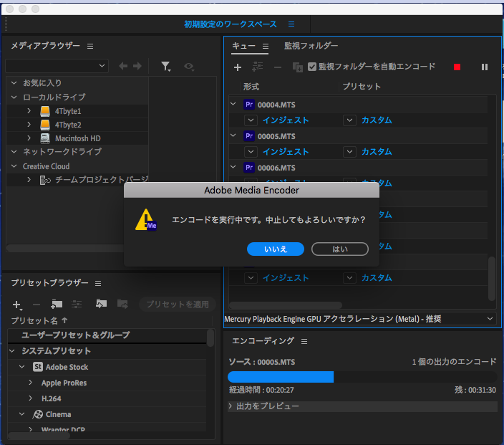This screenshot has width=504, height=445.
Task: Click インジェスト link under 00004.MTS
Action: point(286,120)
